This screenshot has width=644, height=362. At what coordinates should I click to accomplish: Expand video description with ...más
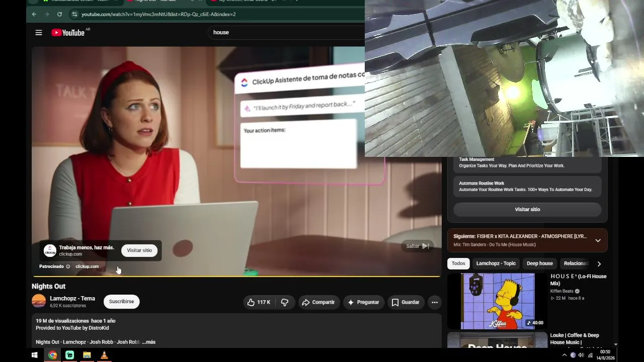148,342
